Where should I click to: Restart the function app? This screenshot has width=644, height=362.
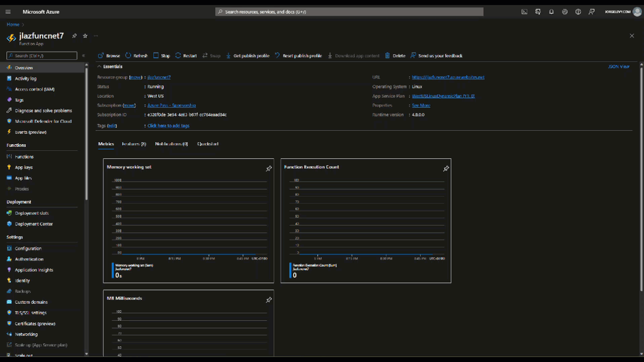pyautogui.click(x=186, y=56)
